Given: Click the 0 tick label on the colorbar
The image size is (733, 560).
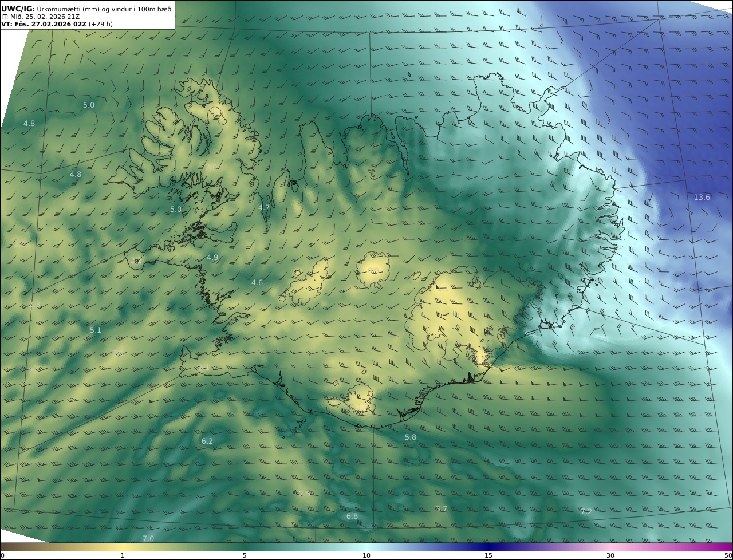Looking at the screenshot, I should click(2, 555).
